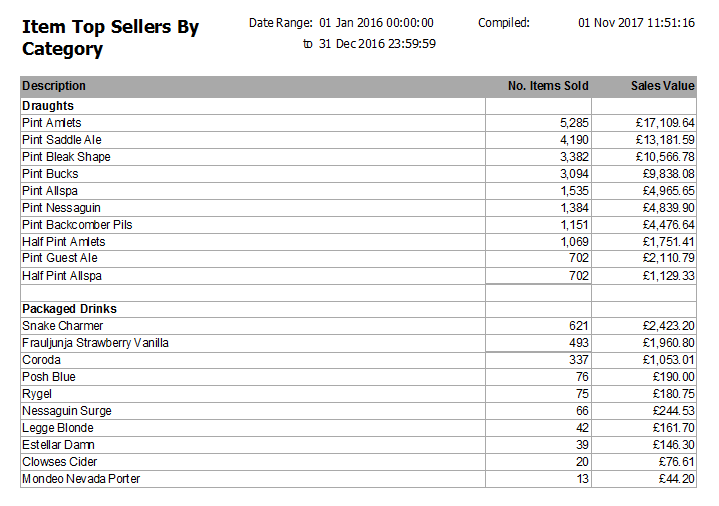Select the Clowses Cider entry
This screenshot has height=506, width=719.
pyautogui.click(x=60, y=462)
